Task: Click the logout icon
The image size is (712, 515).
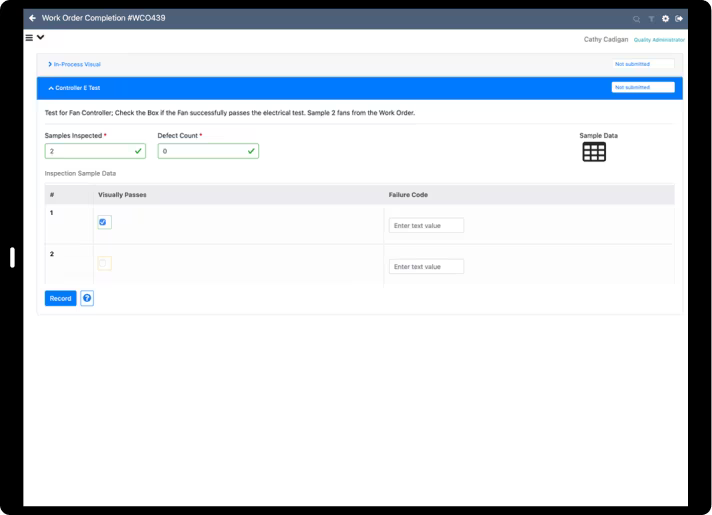Action: [x=680, y=19]
